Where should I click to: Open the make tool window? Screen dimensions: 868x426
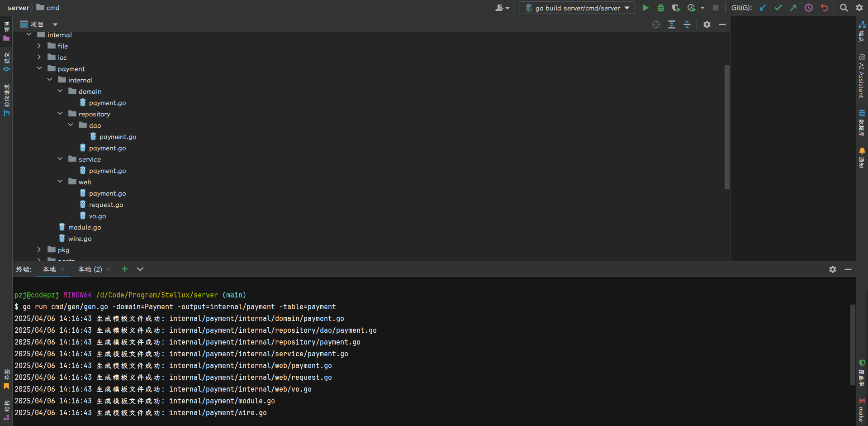[x=862, y=410]
